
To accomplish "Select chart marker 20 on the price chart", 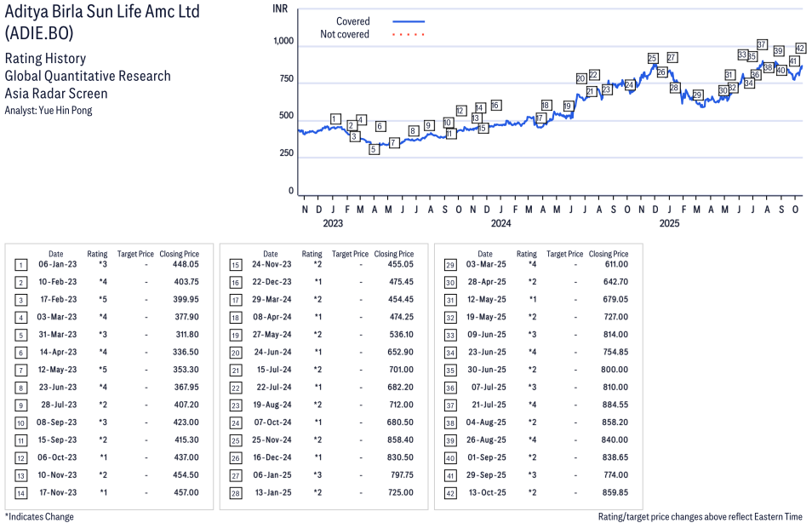I will [x=580, y=78].
